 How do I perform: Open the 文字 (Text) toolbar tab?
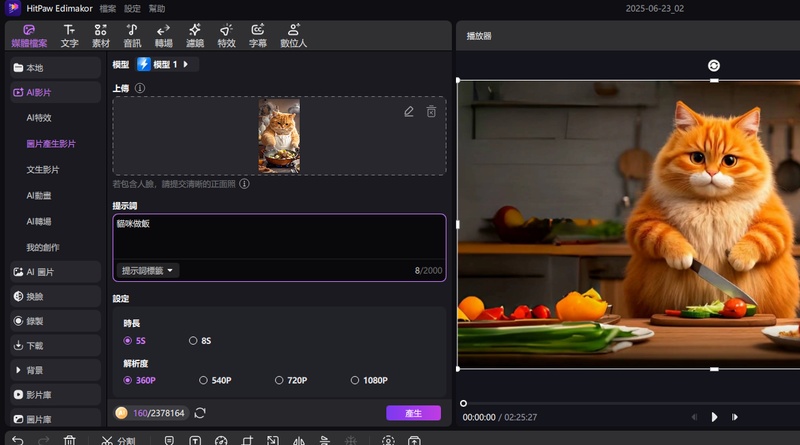69,35
